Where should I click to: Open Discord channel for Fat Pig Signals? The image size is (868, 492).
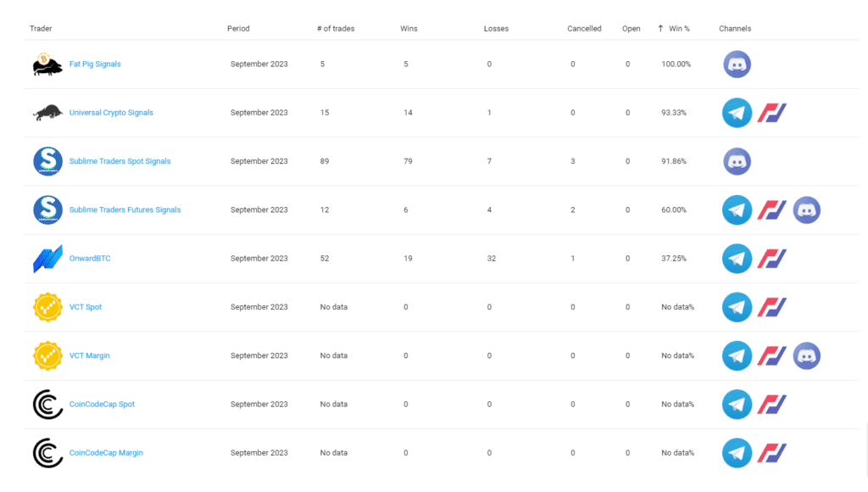(737, 64)
